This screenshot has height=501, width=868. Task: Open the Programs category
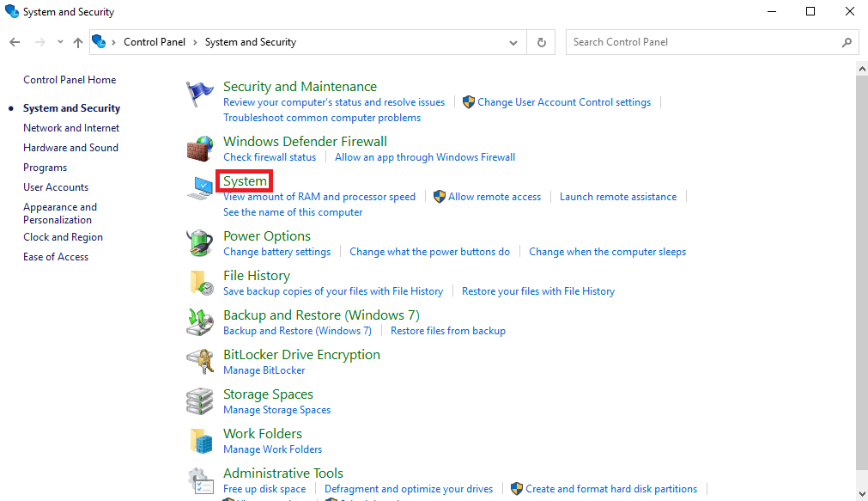[45, 168]
